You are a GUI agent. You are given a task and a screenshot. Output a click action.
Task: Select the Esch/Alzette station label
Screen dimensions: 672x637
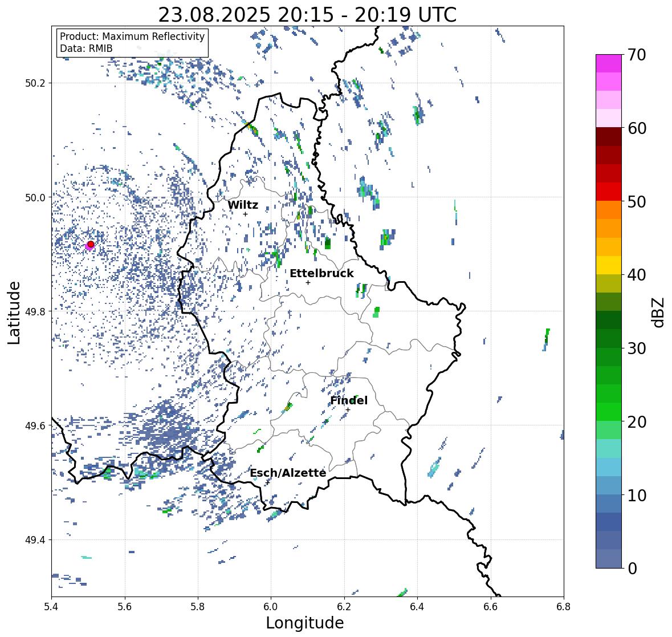[288, 473]
